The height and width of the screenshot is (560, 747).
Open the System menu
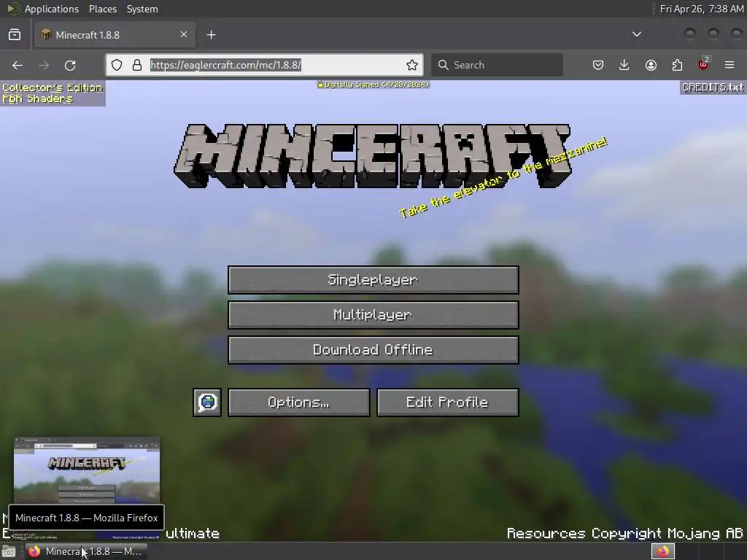pos(142,9)
